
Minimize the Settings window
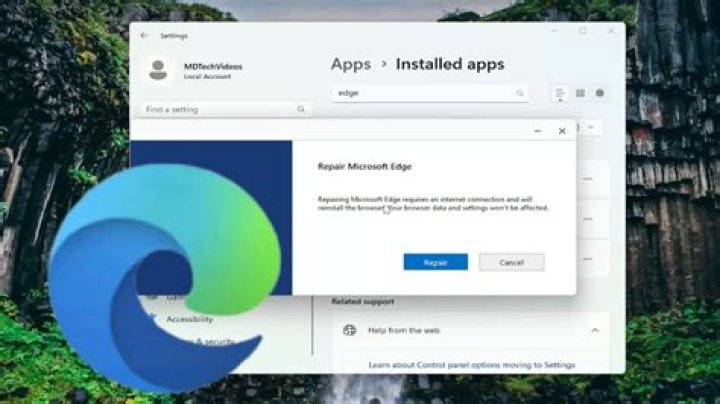(555, 31)
